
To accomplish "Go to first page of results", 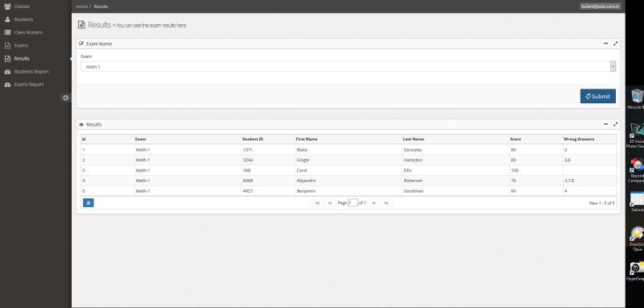I will (317, 202).
